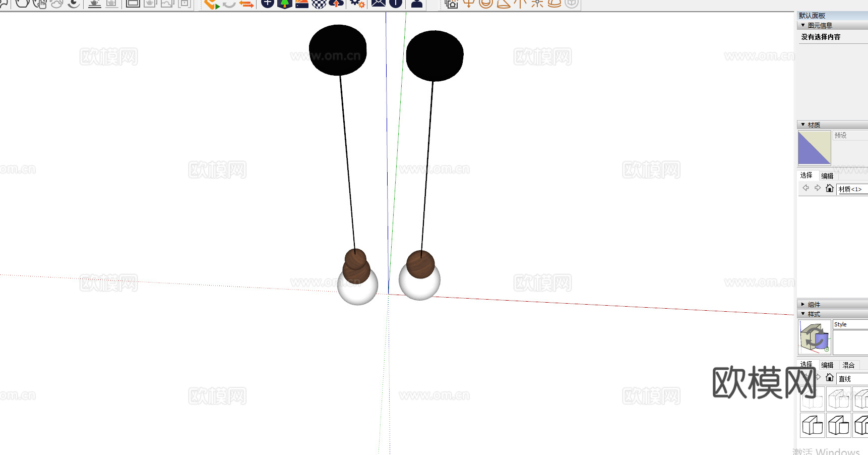The image size is (868, 455).
Task: Click the dark blue info circle icon
Action: coord(396,3)
